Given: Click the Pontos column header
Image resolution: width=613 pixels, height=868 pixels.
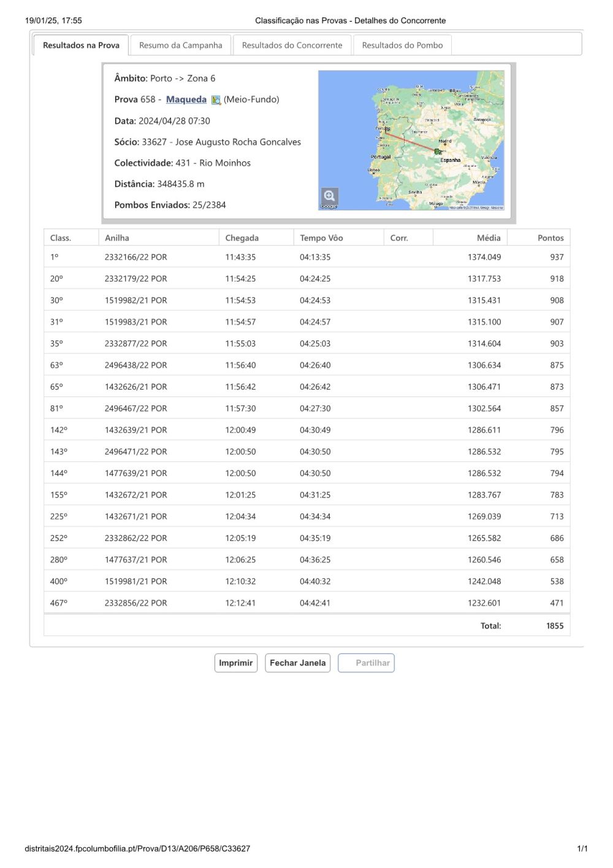Looking at the screenshot, I should coord(550,238).
